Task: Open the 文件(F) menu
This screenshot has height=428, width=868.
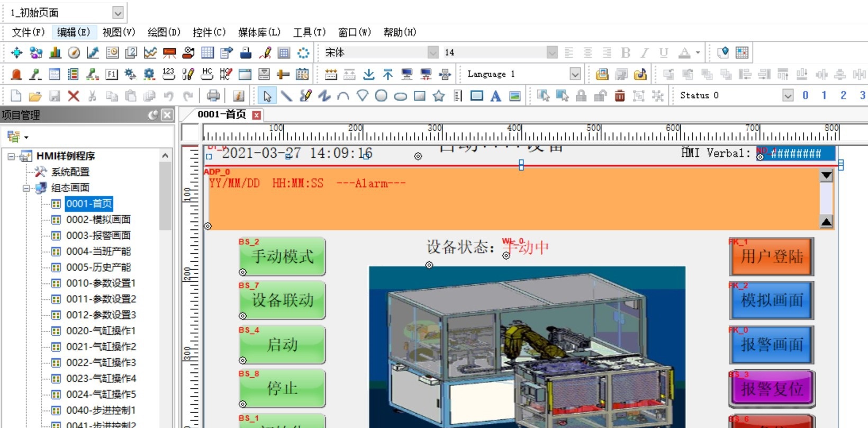Action: coord(29,32)
